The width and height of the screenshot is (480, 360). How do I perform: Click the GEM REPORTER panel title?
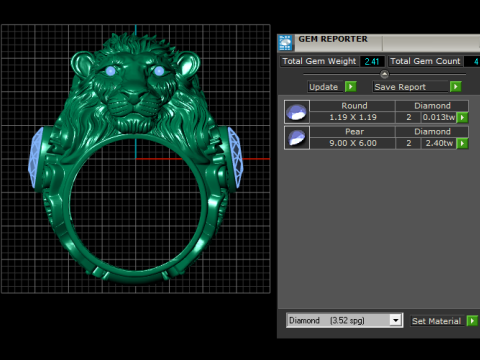click(x=333, y=39)
